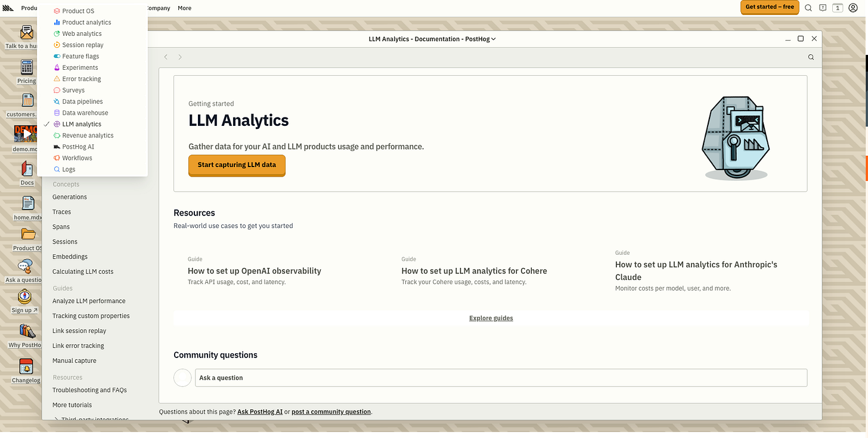Click the post a community question link
This screenshot has height=438, width=868.
pyautogui.click(x=331, y=412)
